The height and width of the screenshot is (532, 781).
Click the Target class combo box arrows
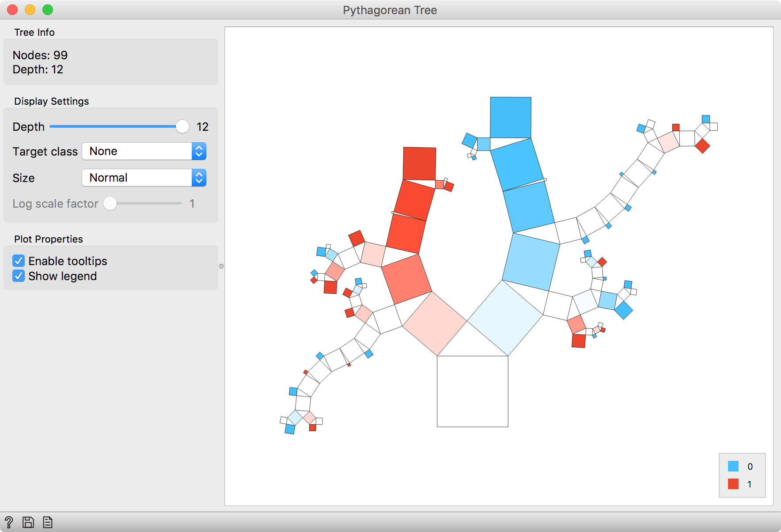(x=199, y=151)
